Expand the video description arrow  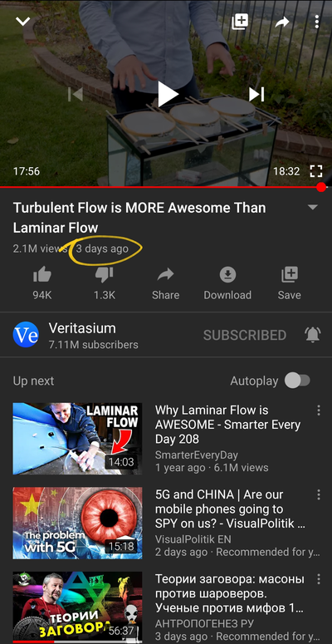coord(313,208)
